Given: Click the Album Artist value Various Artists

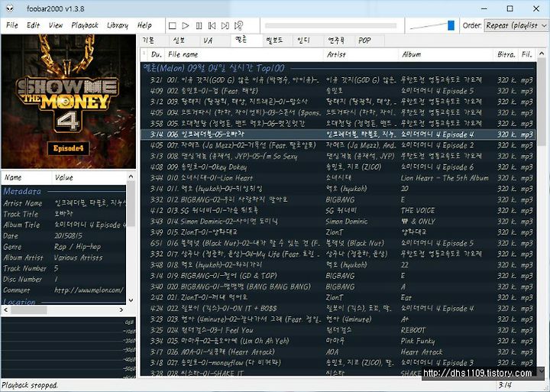Looking at the screenshot, I should click(x=78, y=258).
